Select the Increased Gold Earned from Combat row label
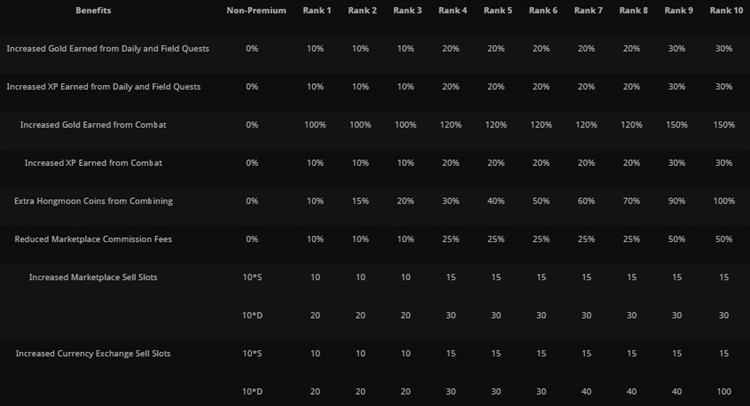 point(93,125)
